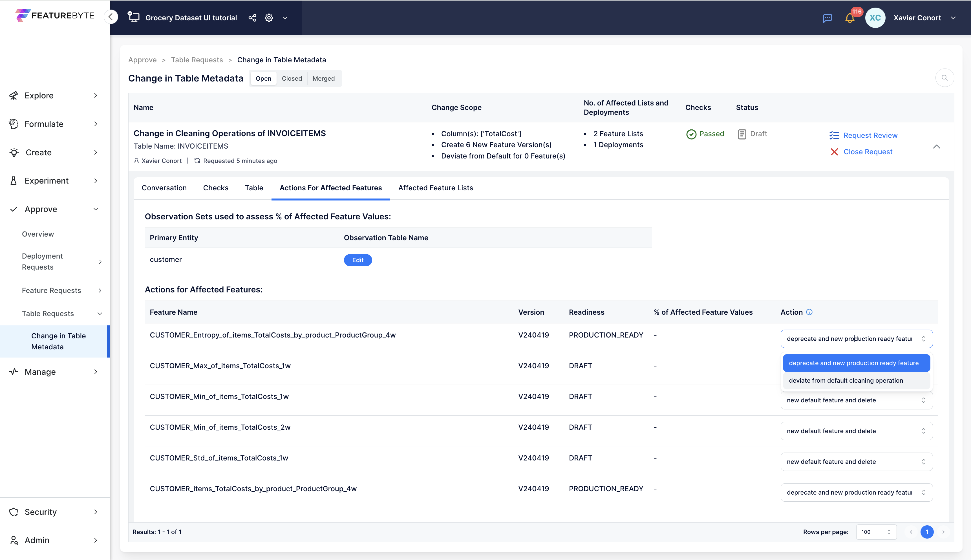Click the Manage pulse icon
This screenshot has width=971, height=560.
pos(14,372)
